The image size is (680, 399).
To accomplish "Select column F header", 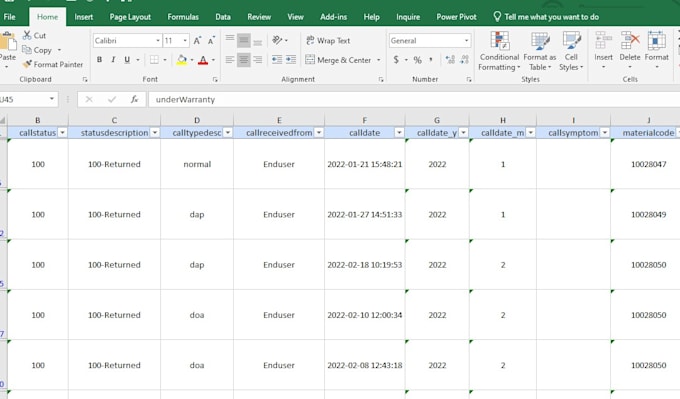I will (364, 120).
